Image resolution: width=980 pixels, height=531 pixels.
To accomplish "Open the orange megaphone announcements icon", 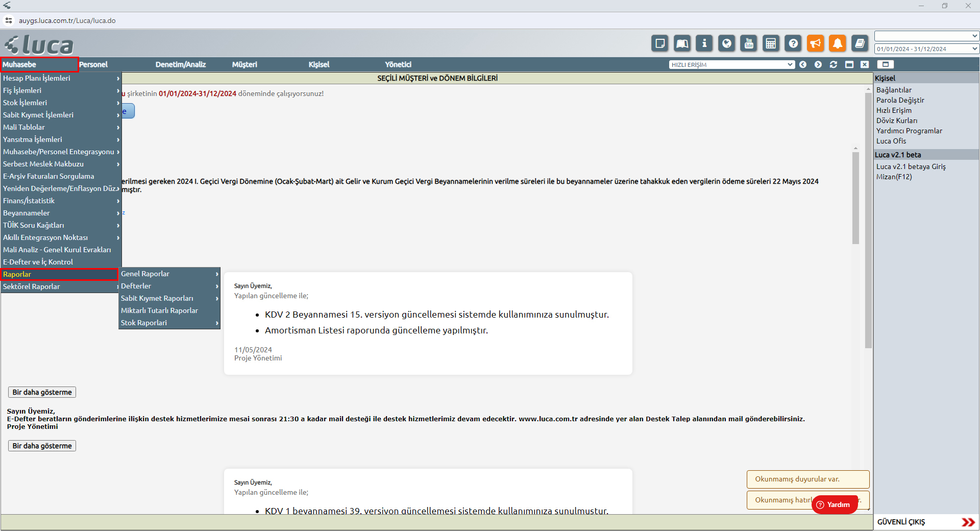I will coord(816,43).
